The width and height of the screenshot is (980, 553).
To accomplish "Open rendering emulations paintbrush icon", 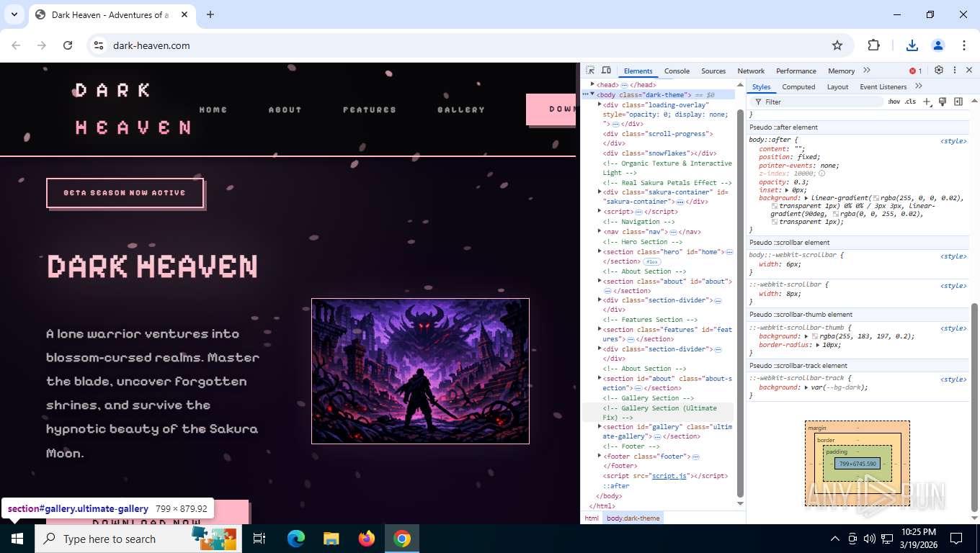I will [x=943, y=102].
